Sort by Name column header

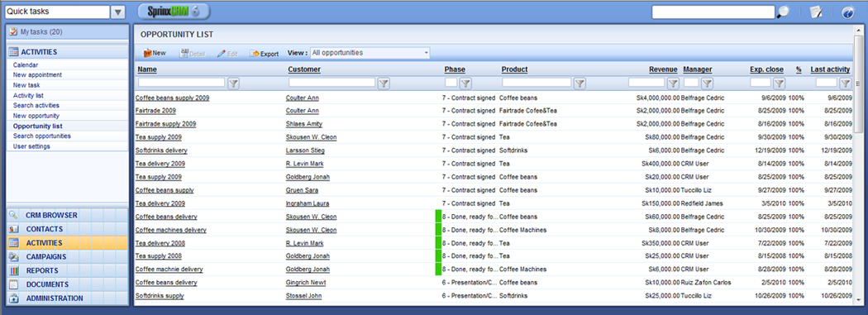click(147, 69)
